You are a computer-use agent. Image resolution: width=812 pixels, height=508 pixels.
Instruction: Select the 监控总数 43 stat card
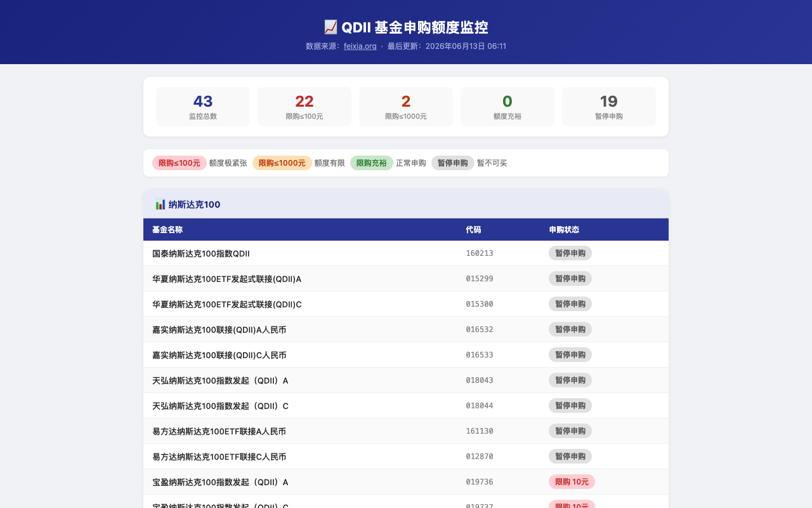click(203, 107)
